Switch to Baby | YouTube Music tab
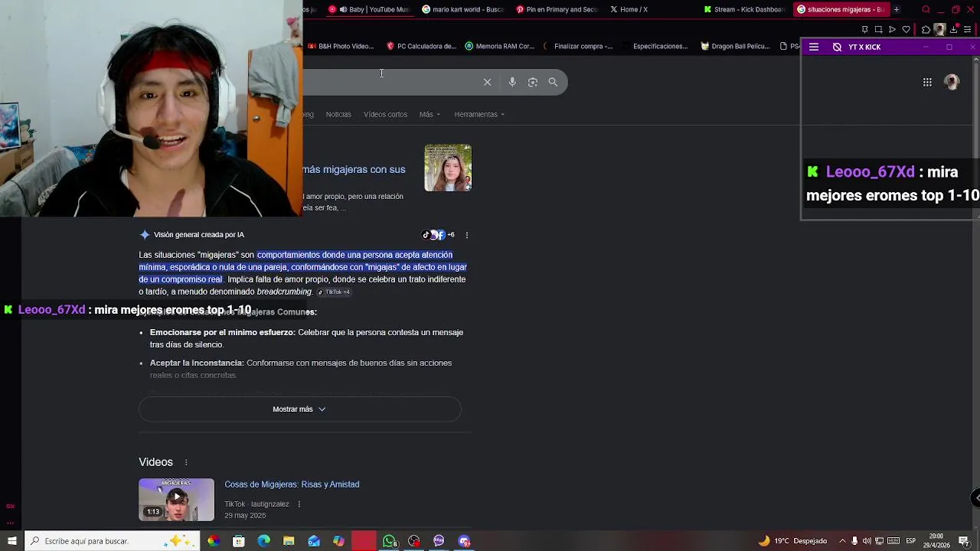This screenshot has width=980, height=551. point(370,10)
